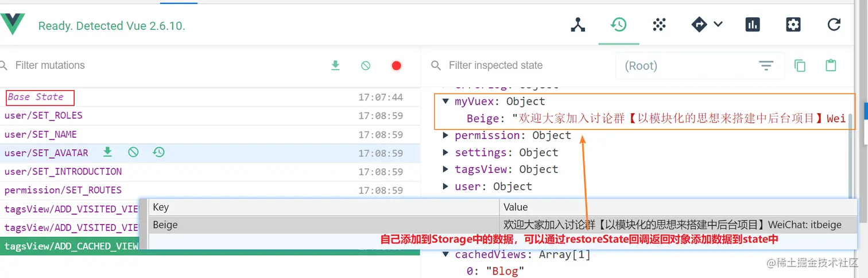Screen dimensions: 868x278
Task: Time travel to user/SET_AVATAR state
Action: (x=159, y=152)
